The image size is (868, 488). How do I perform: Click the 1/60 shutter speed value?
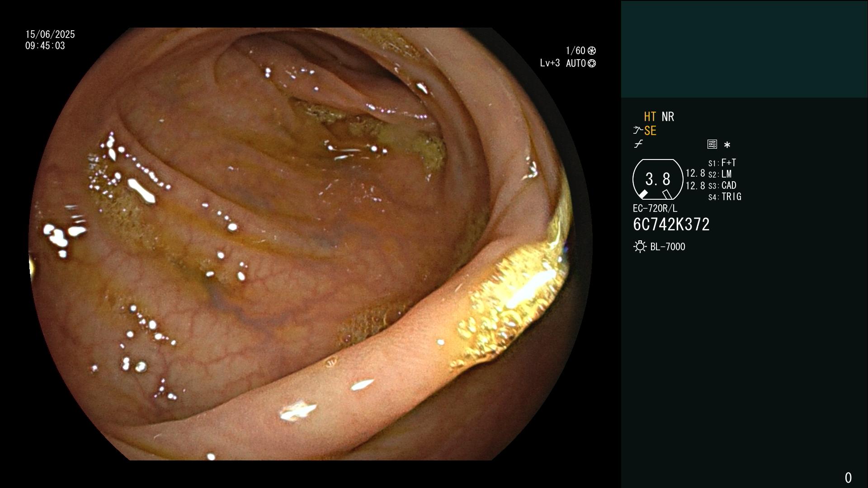(x=576, y=51)
